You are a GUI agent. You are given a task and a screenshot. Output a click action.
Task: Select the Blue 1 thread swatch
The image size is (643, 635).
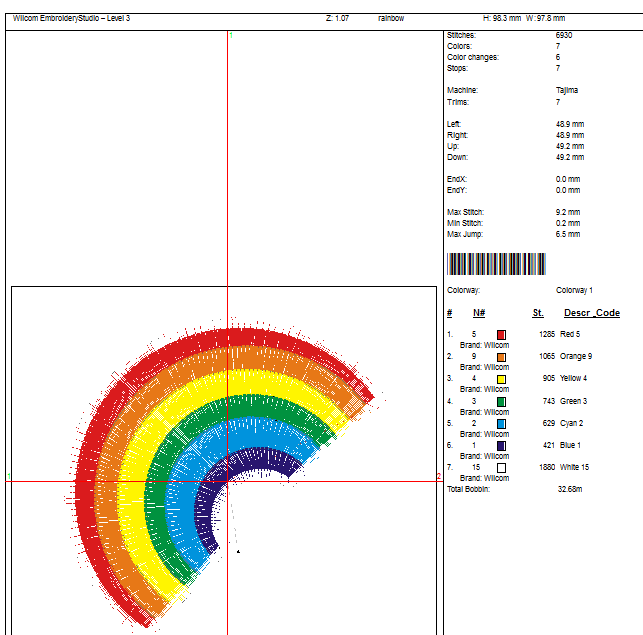coord(502,446)
